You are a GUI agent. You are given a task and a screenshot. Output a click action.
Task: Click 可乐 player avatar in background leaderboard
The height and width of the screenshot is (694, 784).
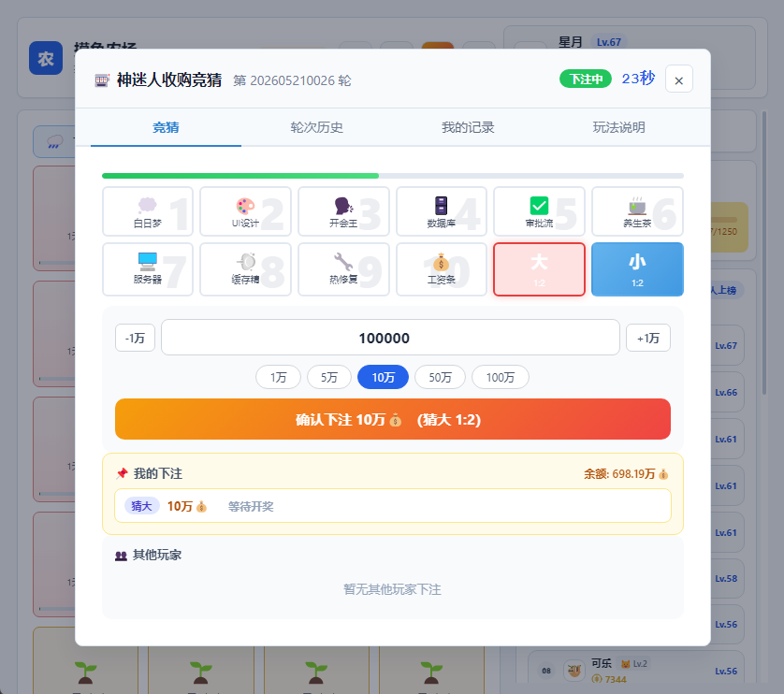coord(574,671)
